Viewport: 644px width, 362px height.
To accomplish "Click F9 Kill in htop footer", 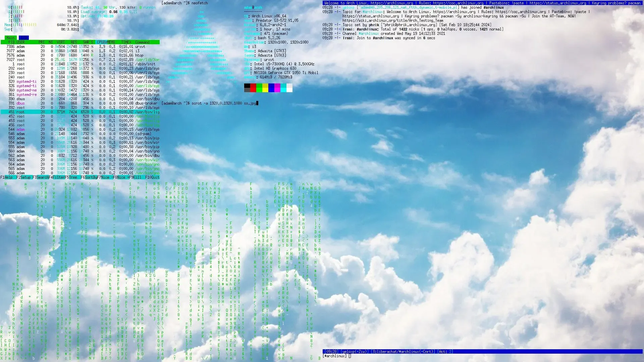I will click(x=137, y=177).
